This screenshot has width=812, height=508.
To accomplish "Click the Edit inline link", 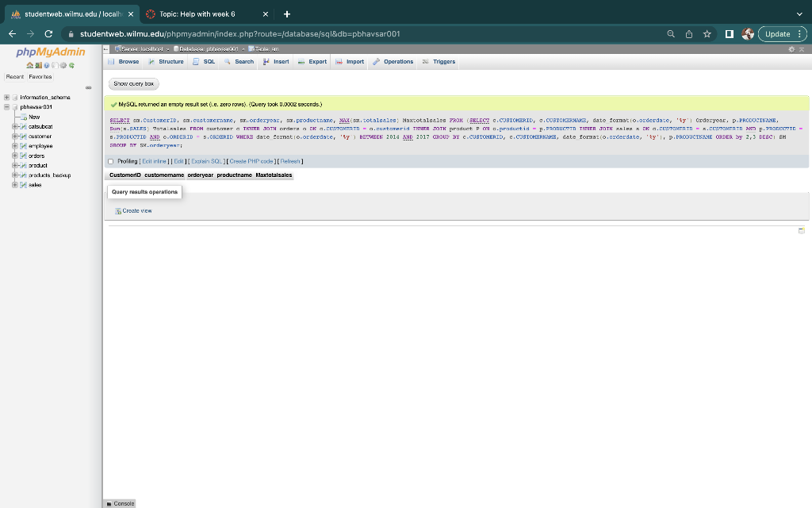I will (155, 162).
